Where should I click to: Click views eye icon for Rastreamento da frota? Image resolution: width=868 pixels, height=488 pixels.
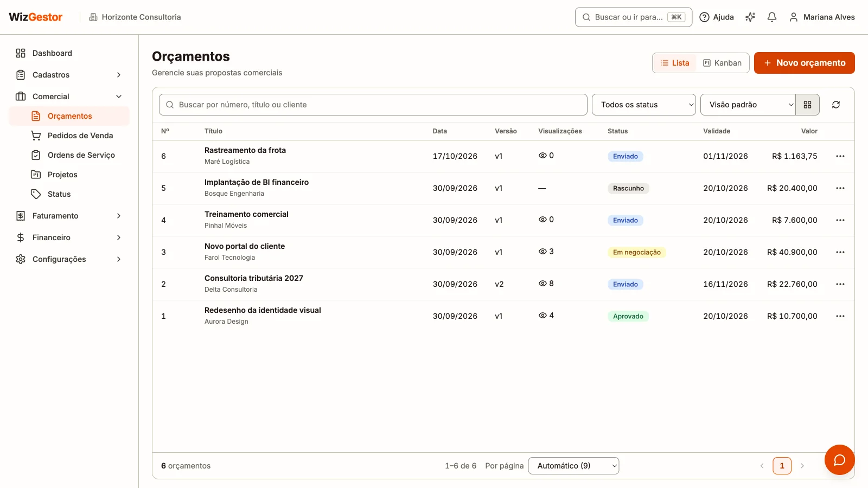[542, 156]
